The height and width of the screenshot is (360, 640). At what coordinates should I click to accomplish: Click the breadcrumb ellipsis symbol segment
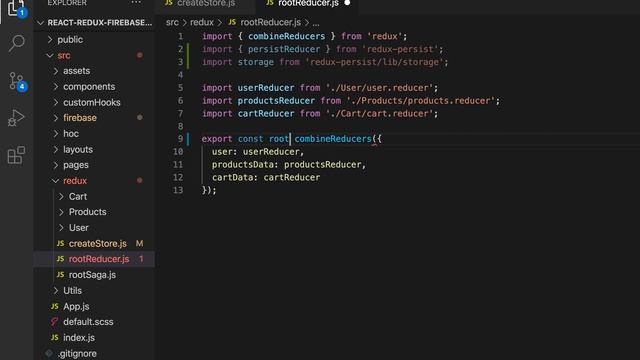[x=316, y=23]
